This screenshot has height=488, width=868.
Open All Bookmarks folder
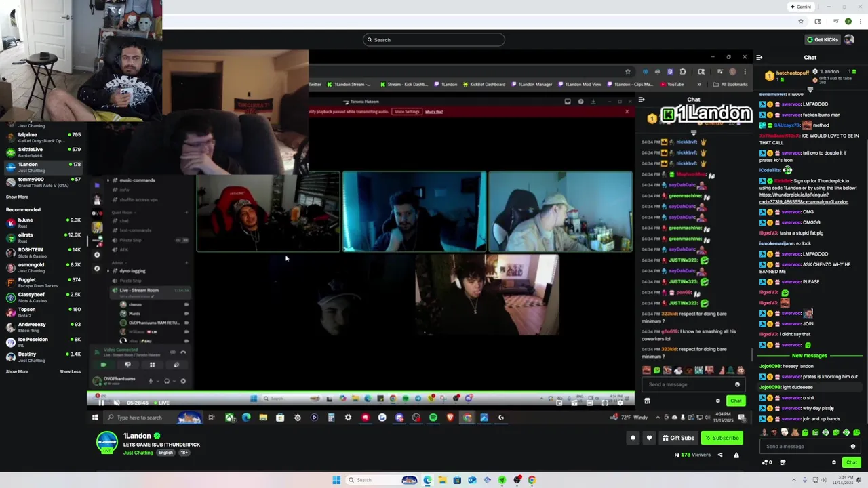click(730, 85)
